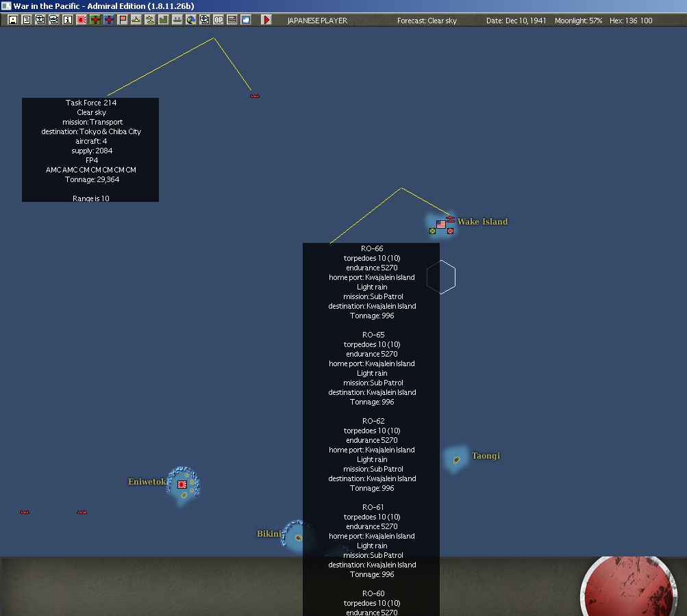Click the second airplane screen toolbar icon

[54, 20]
